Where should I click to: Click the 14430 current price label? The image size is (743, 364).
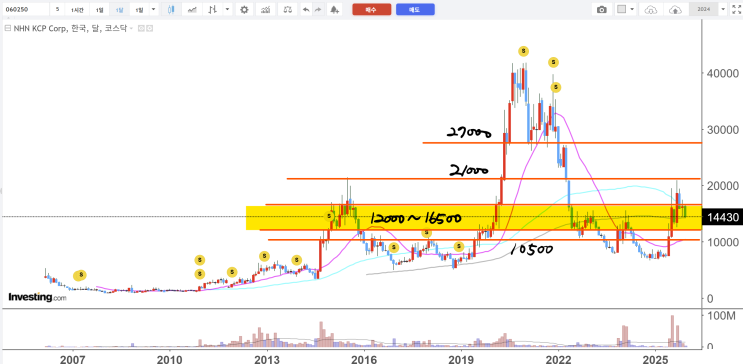pyautogui.click(x=723, y=218)
